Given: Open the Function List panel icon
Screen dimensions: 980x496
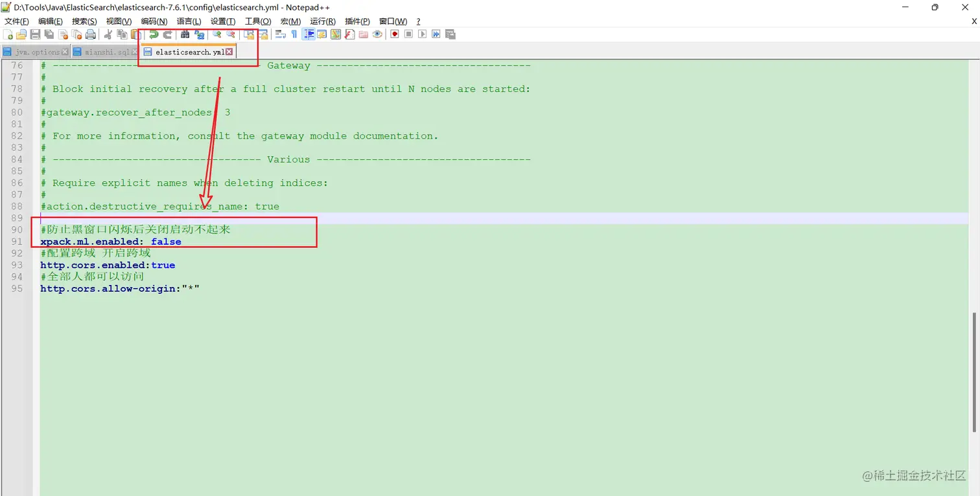Looking at the screenshot, I should 349,34.
